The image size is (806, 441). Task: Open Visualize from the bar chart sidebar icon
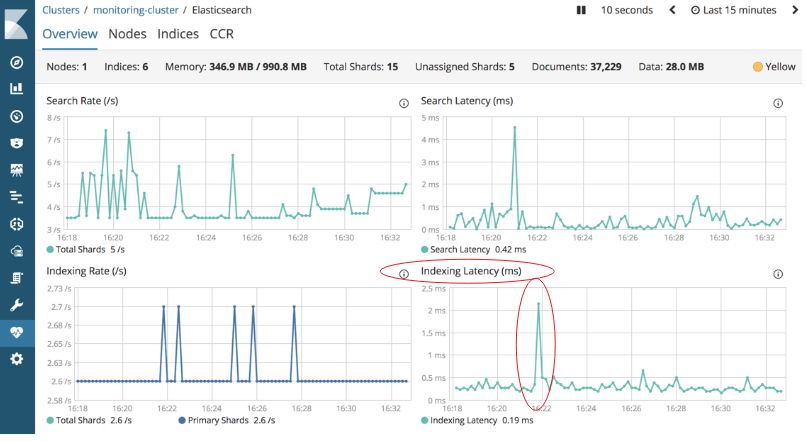pos(16,88)
